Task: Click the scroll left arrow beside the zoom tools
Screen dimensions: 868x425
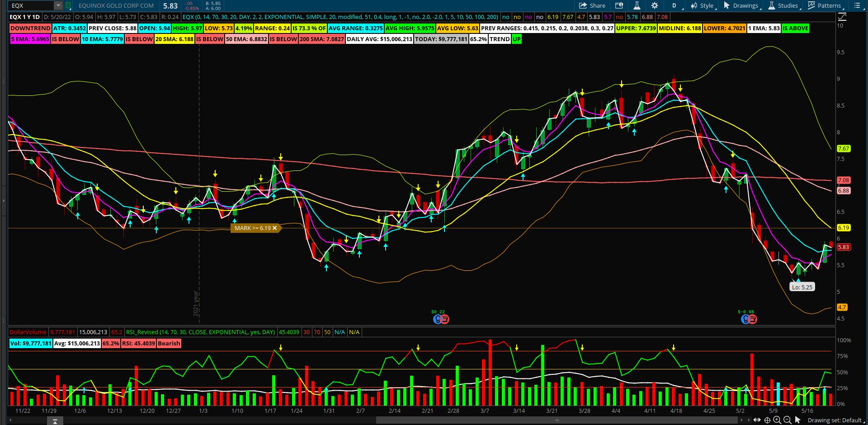Action: [741, 420]
